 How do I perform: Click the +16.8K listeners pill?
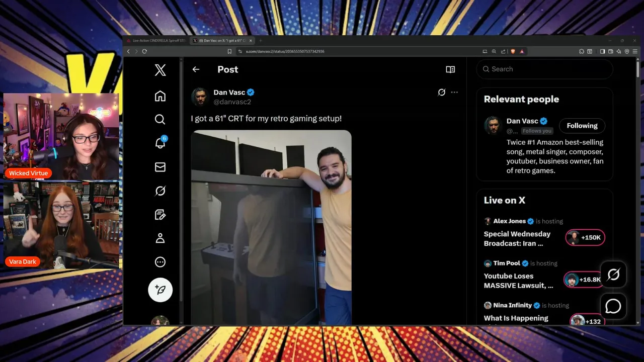[584, 280]
